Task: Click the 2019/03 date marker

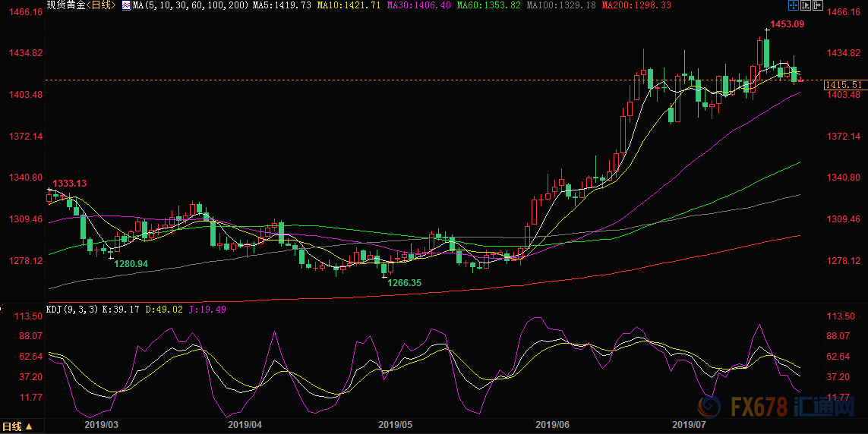Action: pos(101,425)
